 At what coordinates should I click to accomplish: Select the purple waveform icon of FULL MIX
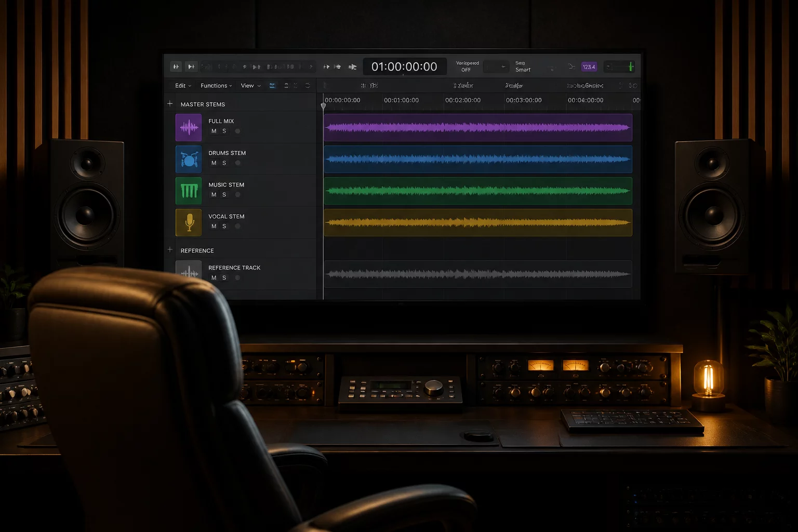[x=189, y=127]
